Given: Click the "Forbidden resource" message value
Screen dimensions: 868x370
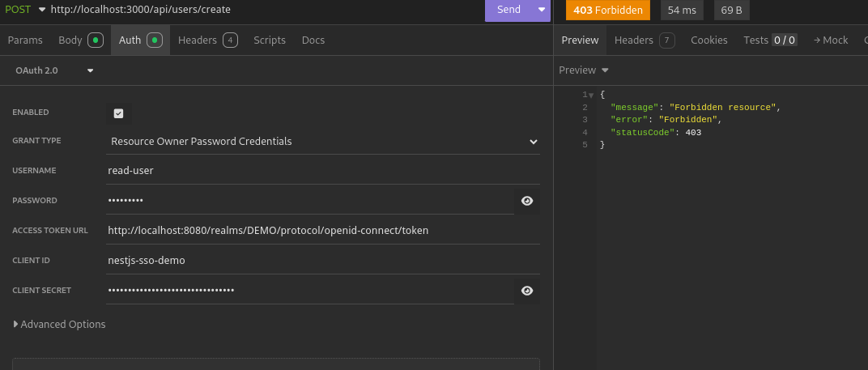Looking at the screenshot, I should point(722,107).
